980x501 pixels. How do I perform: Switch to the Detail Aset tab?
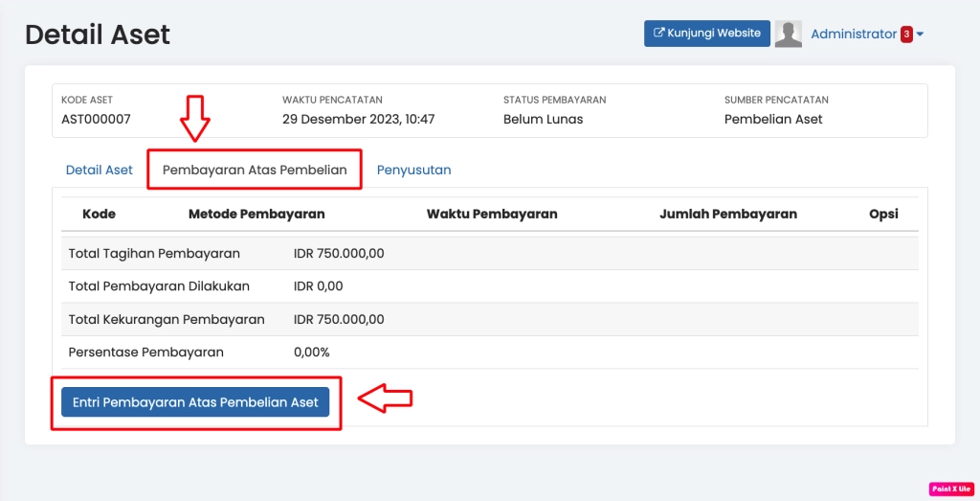(100, 170)
